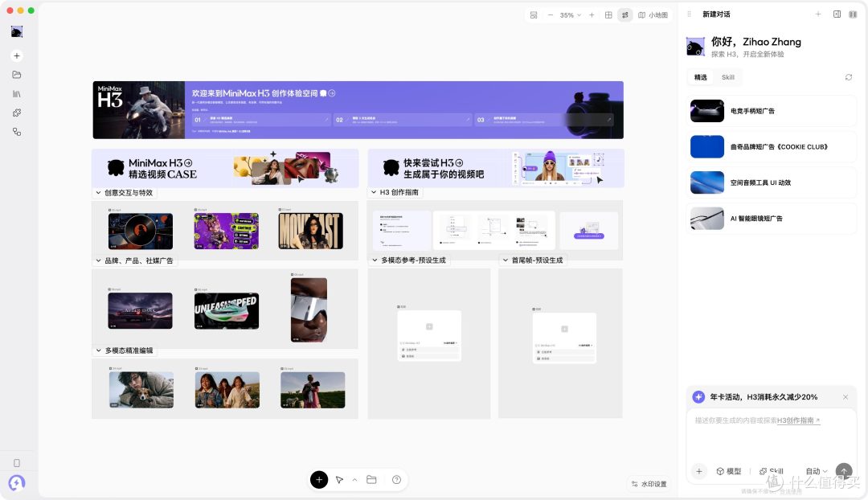
Task: Open the 35% zoom level dropdown
Action: tap(571, 15)
